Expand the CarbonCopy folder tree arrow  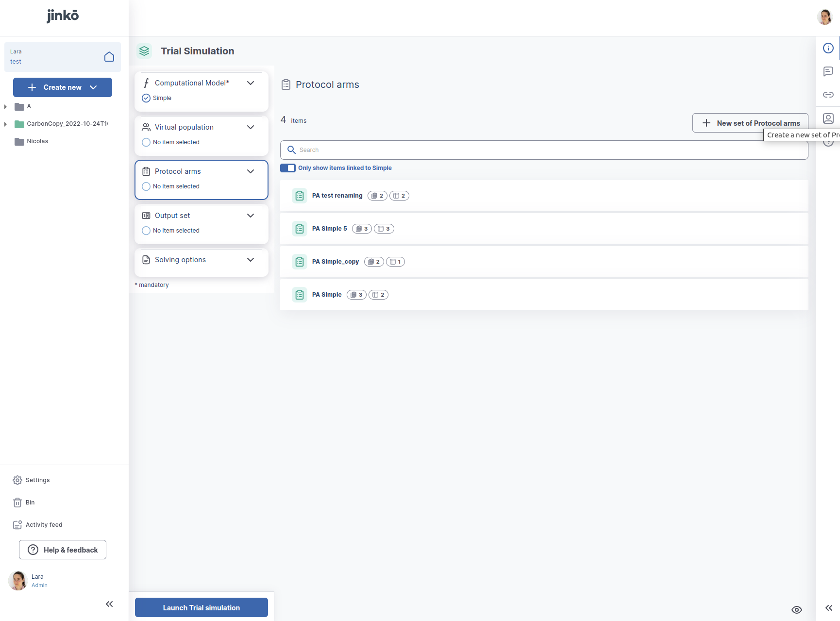coord(5,124)
